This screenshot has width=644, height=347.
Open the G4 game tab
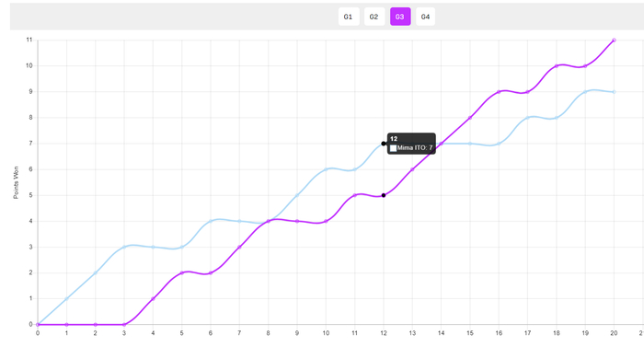tap(425, 17)
